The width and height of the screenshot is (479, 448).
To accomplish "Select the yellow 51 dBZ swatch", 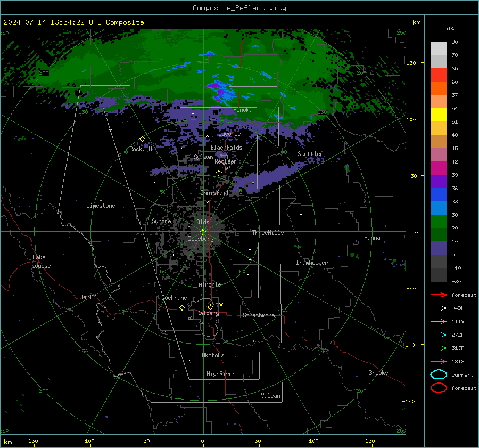I will pos(439,115).
